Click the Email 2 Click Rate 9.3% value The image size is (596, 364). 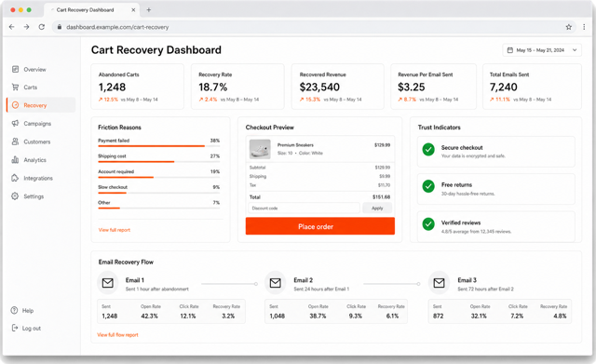coord(356,316)
